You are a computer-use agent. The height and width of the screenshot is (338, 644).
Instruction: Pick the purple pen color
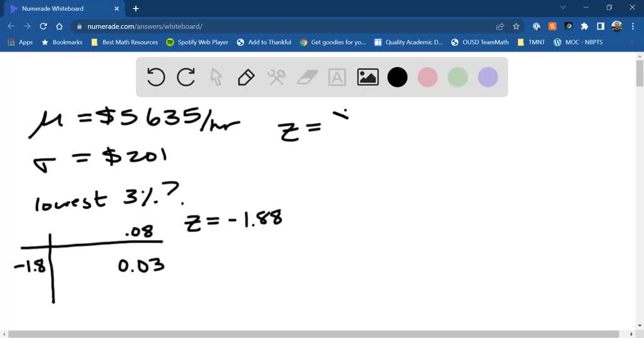click(x=488, y=77)
